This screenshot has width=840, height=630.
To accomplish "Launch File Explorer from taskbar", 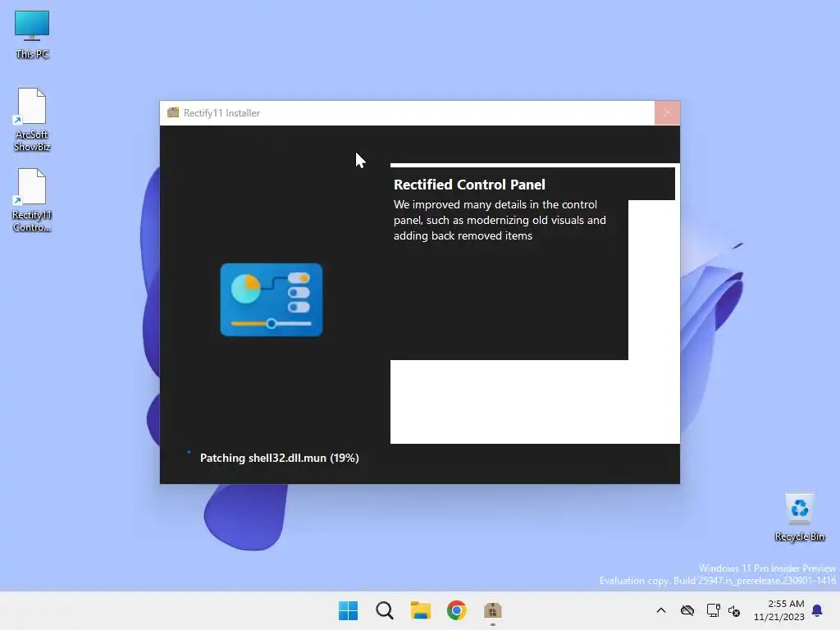I will coord(421,610).
